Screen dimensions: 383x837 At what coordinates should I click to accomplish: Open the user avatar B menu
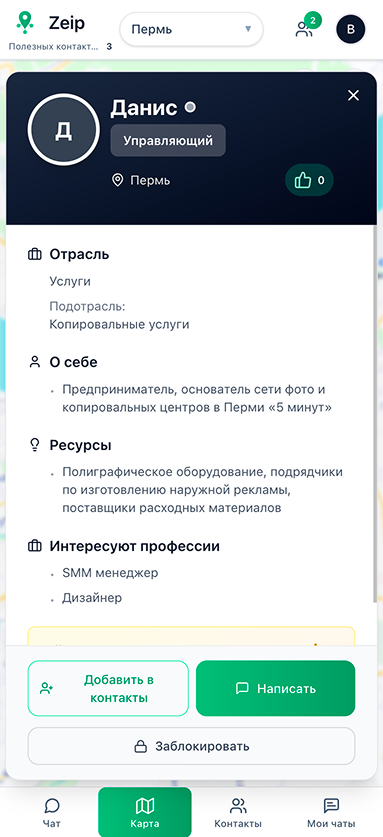[x=350, y=29]
